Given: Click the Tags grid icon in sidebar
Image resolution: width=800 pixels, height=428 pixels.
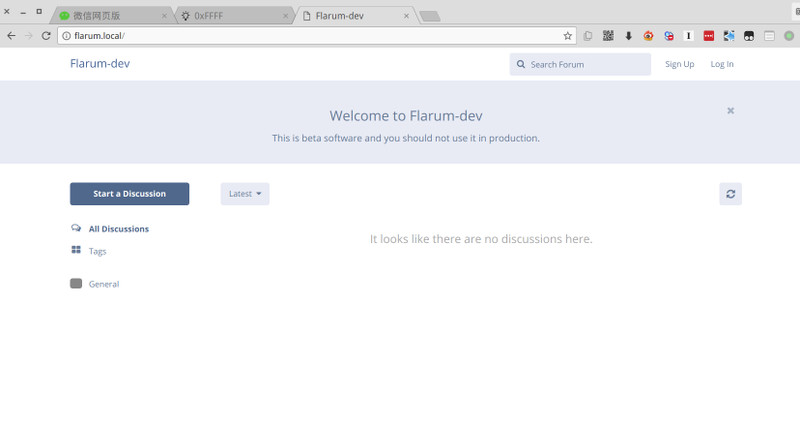Looking at the screenshot, I should pos(76,251).
